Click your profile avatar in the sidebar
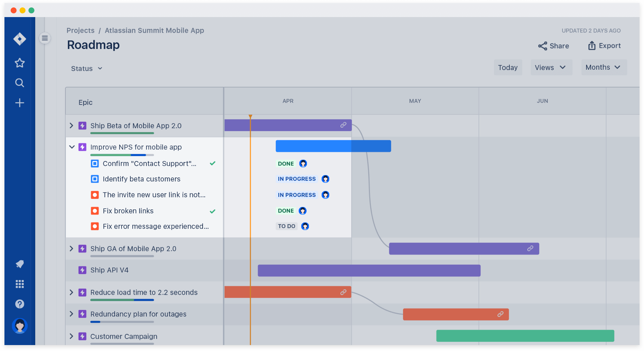 (x=20, y=326)
